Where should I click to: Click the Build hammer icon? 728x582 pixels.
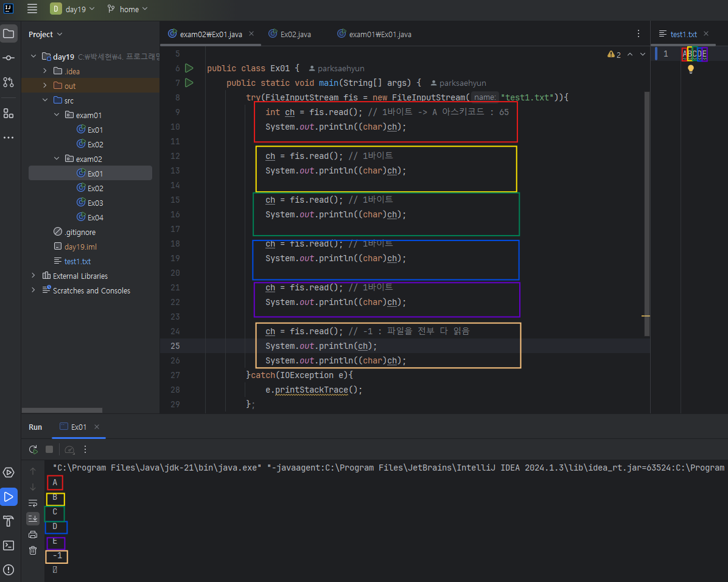point(9,521)
